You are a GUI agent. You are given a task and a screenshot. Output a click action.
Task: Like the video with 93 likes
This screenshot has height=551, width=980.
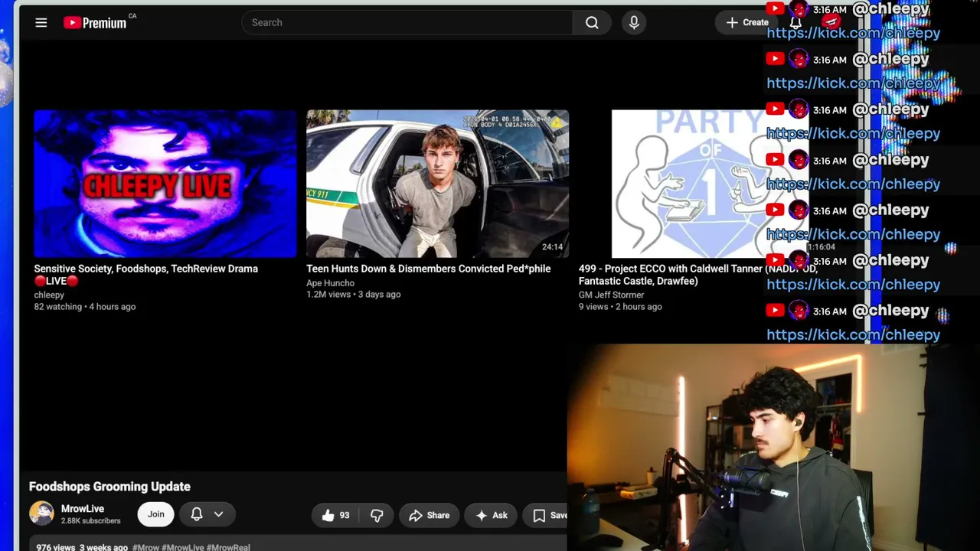(335, 516)
